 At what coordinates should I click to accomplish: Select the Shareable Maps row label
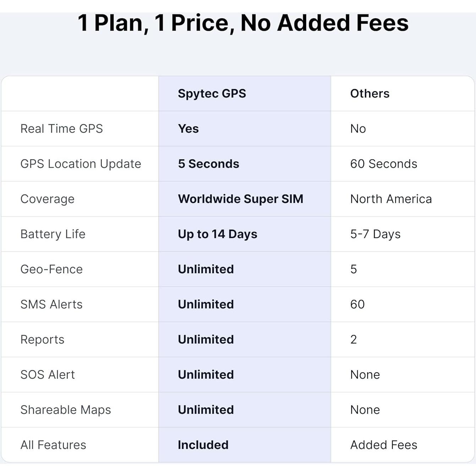pos(66,410)
